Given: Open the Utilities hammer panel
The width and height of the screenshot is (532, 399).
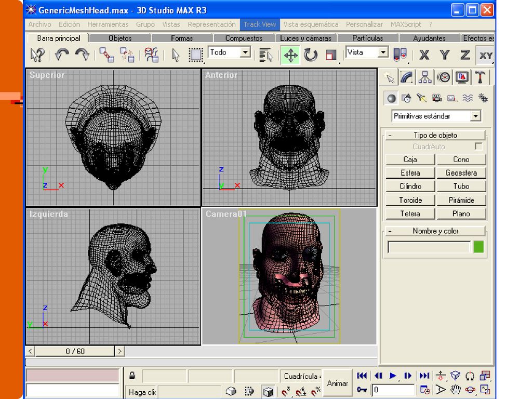Looking at the screenshot, I should pyautogui.click(x=480, y=78).
